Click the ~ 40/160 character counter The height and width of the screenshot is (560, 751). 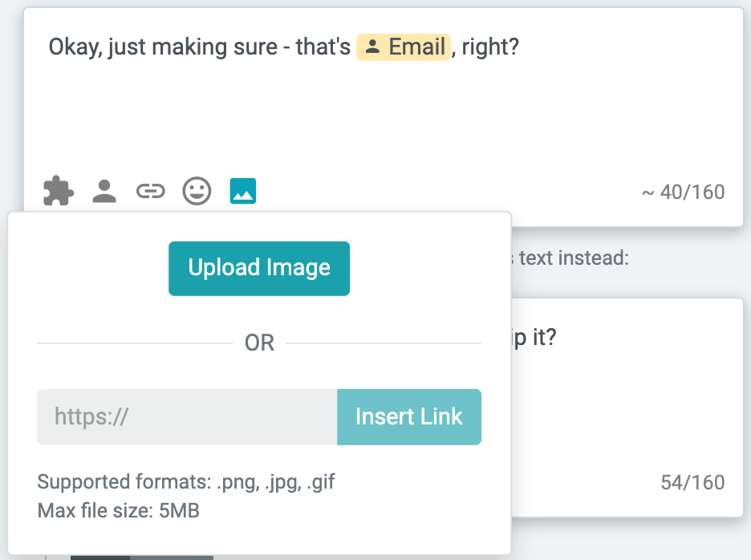(x=683, y=192)
